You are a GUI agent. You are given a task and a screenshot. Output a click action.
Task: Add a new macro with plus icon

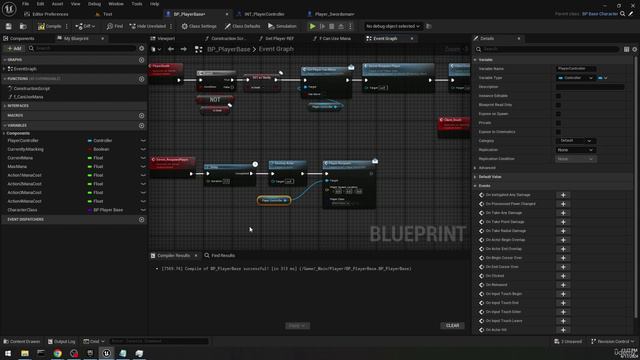click(142, 116)
